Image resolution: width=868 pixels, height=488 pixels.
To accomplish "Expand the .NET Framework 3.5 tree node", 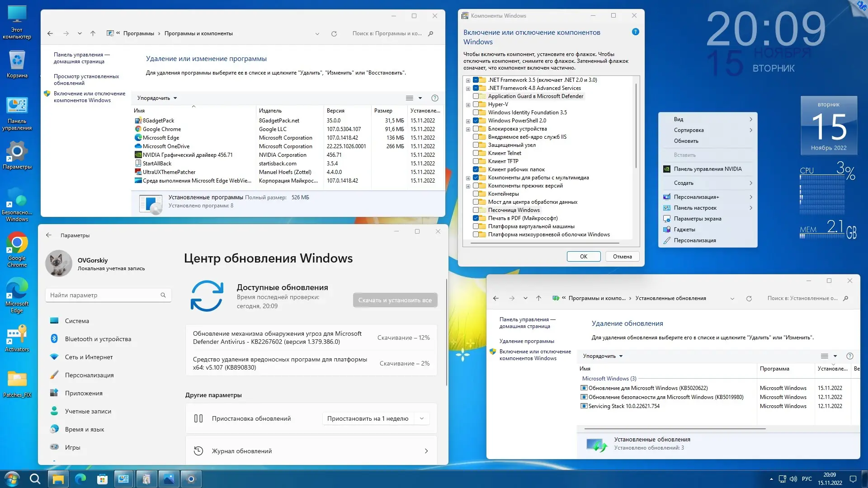I will coord(468,80).
